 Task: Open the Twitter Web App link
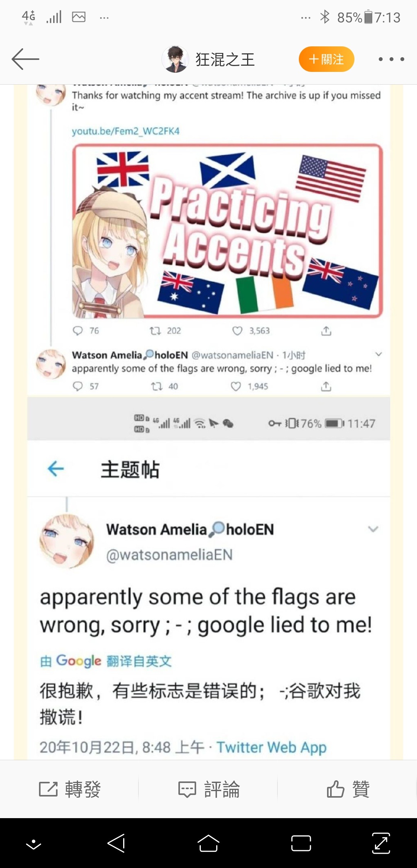click(271, 747)
